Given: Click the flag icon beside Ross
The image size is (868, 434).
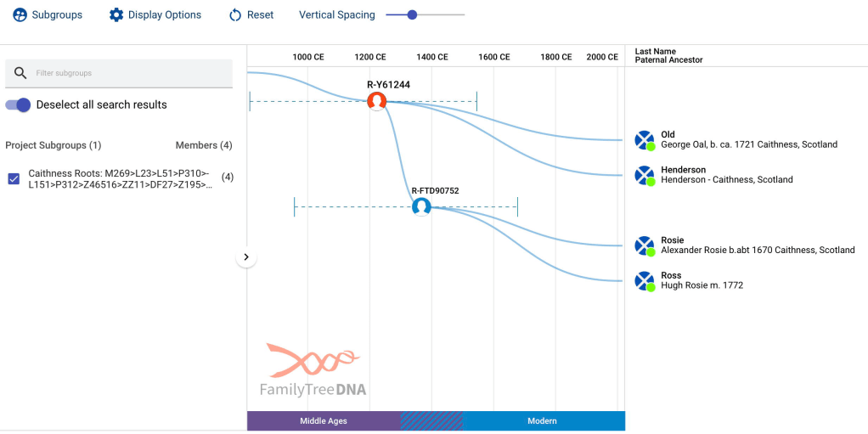Looking at the screenshot, I should pos(645,281).
